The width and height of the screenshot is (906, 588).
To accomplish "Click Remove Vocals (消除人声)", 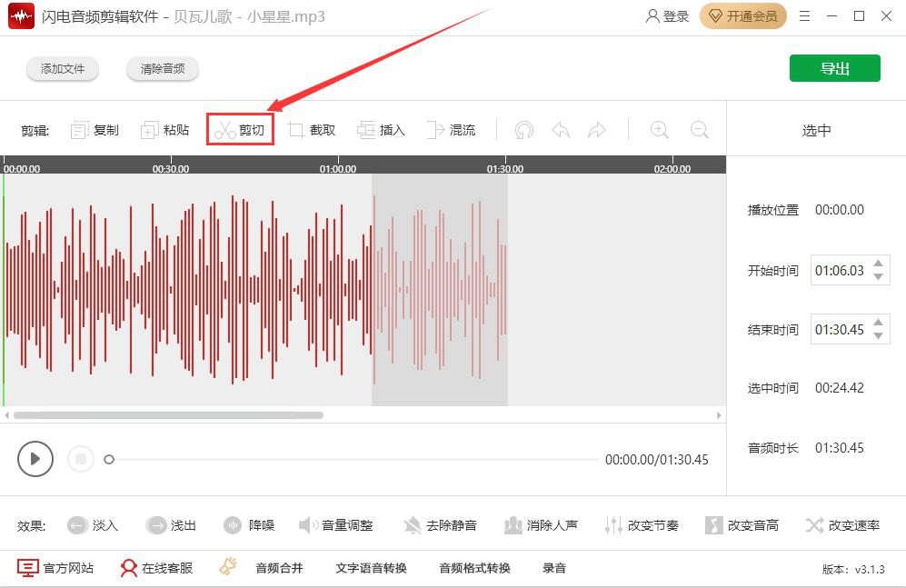I will click(x=541, y=525).
